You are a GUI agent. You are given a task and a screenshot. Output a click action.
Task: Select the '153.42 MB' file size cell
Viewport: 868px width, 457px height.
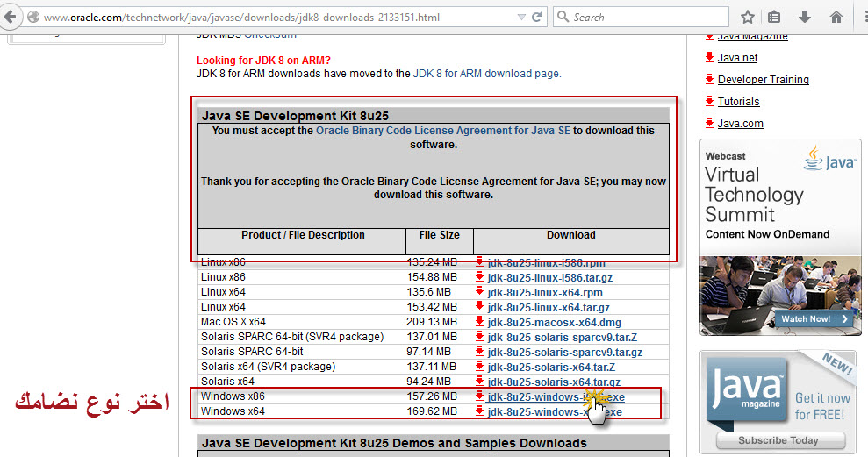[432, 307]
